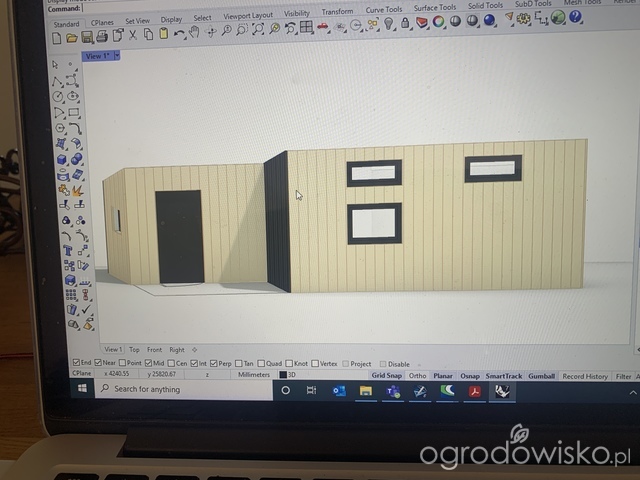Open the Millimeters units field in status bar
The width and height of the screenshot is (640, 480).
click(254, 375)
